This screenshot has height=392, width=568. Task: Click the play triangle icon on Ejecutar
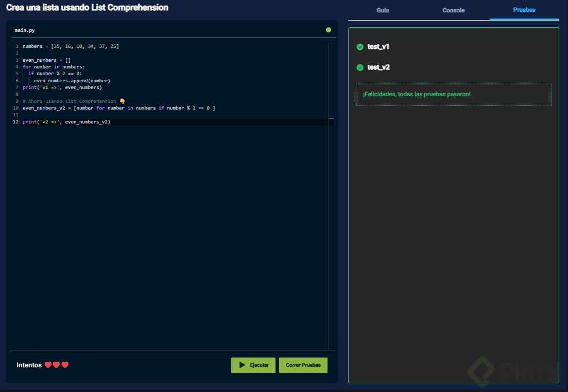coord(242,365)
